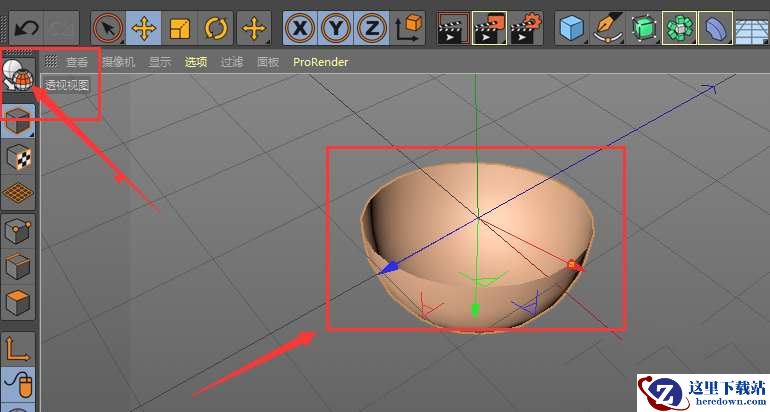This screenshot has width=770, height=412.
Task: Toggle Y axis lock
Action: [337, 29]
